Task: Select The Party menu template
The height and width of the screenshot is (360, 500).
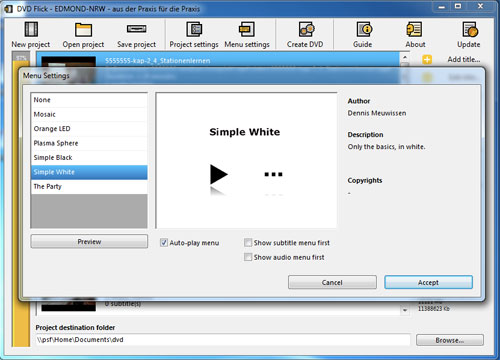Action: 89,186
